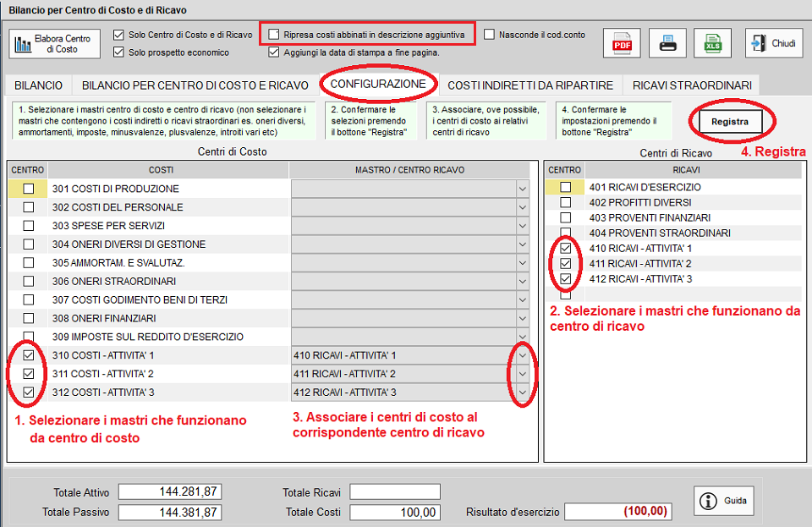Open dropdown for 312 COSTI - ATTIVITA' 3
The image size is (812, 527).
click(x=523, y=393)
